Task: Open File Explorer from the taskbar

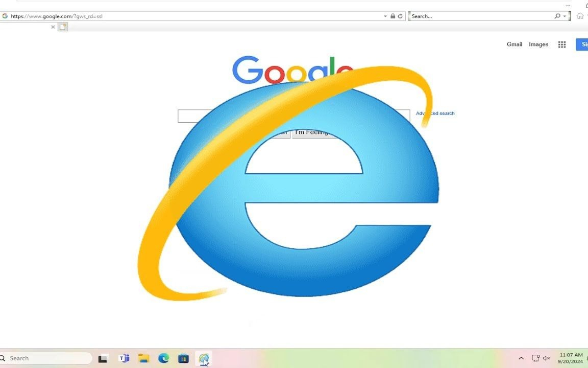Action: tap(143, 359)
